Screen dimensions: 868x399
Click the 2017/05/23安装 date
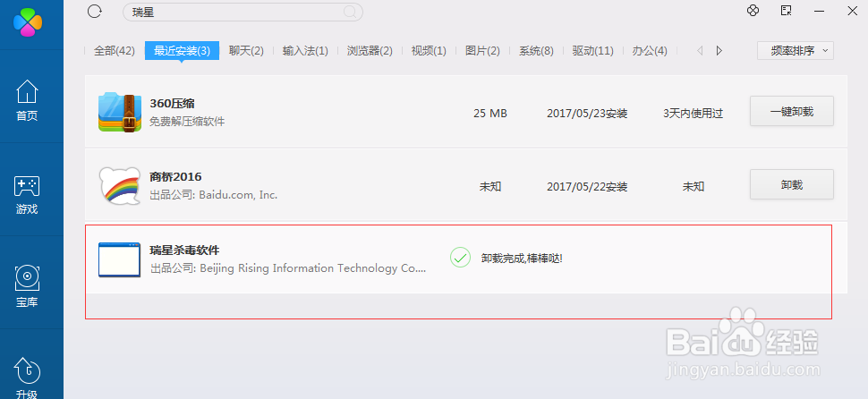pos(587,114)
